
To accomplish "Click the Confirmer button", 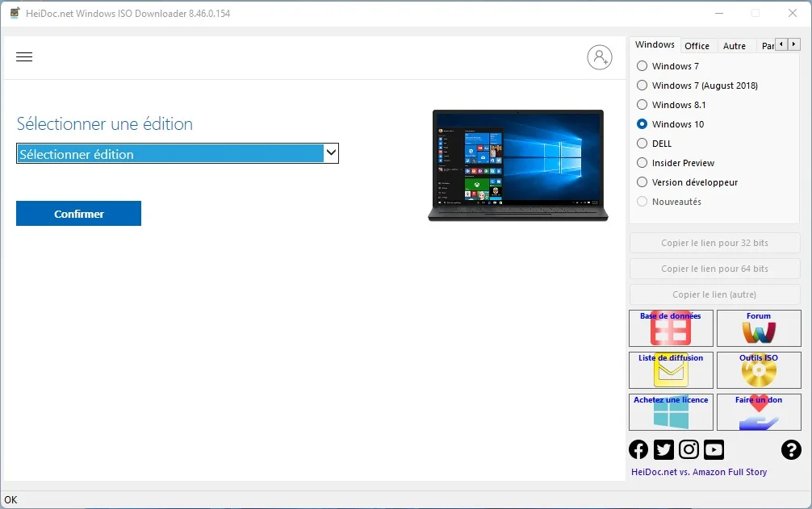I will 79,214.
